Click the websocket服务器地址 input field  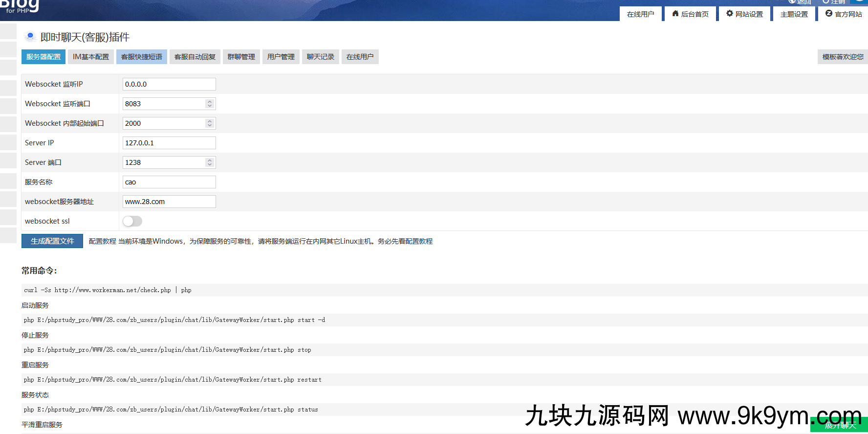[169, 202]
